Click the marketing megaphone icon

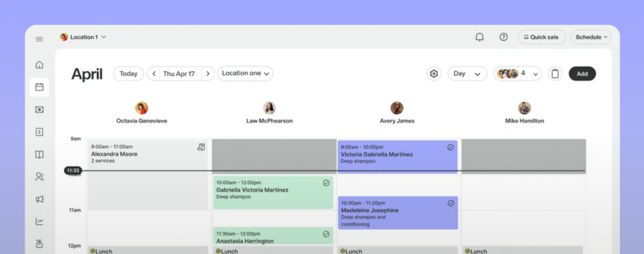click(39, 199)
